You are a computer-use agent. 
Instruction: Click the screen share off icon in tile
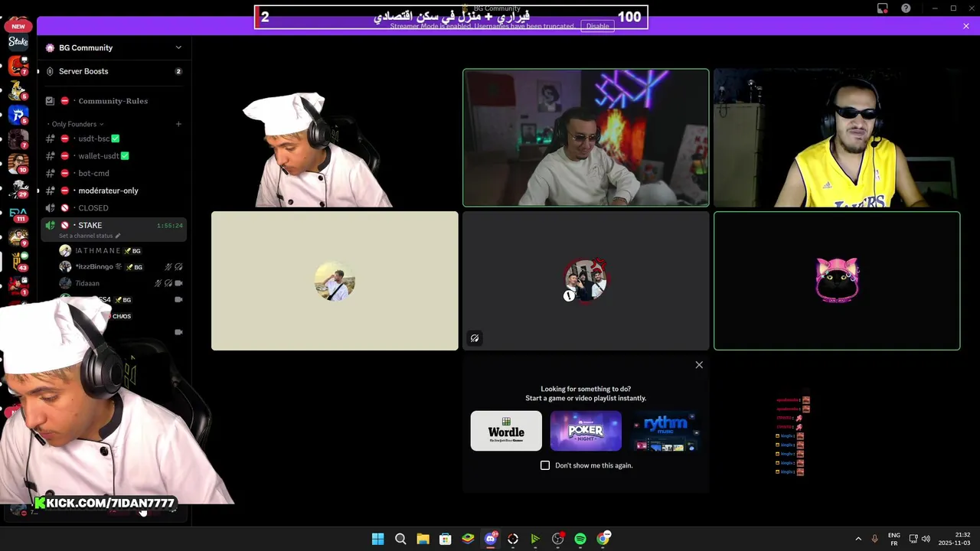(x=475, y=338)
